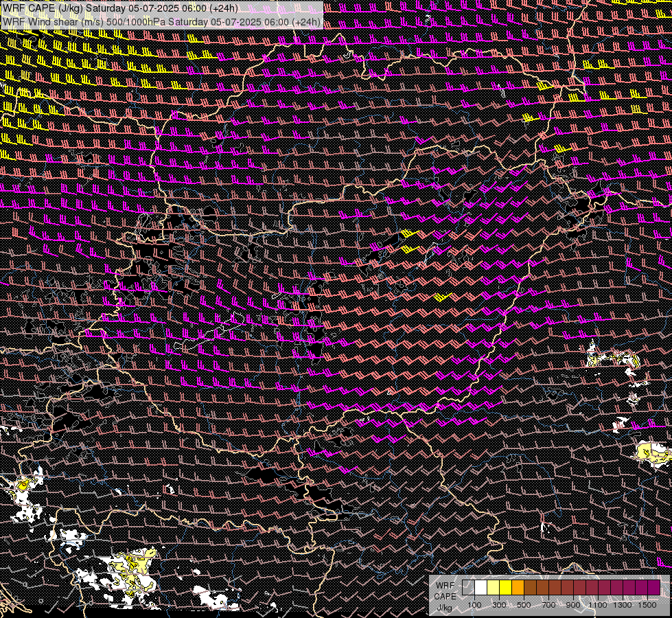Image resolution: width=672 pixels, height=618 pixels.
Task: Click the '300' label on the legend
Action: (499, 605)
